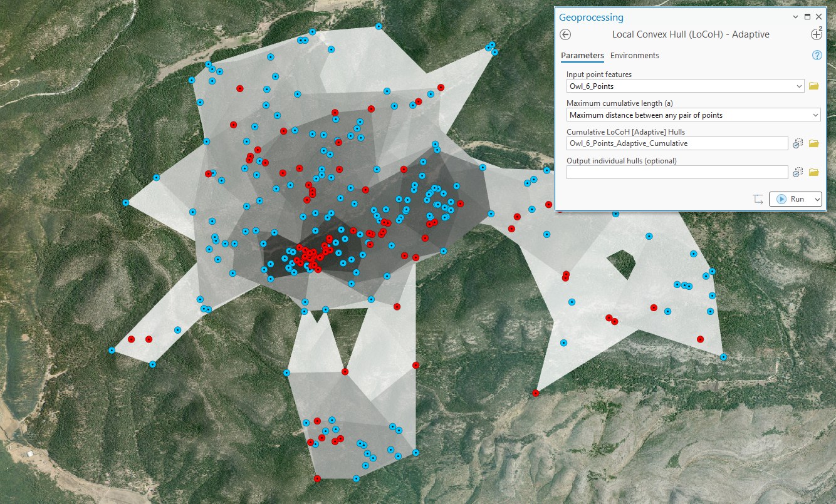Browse folder for Input point features

pyautogui.click(x=814, y=86)
